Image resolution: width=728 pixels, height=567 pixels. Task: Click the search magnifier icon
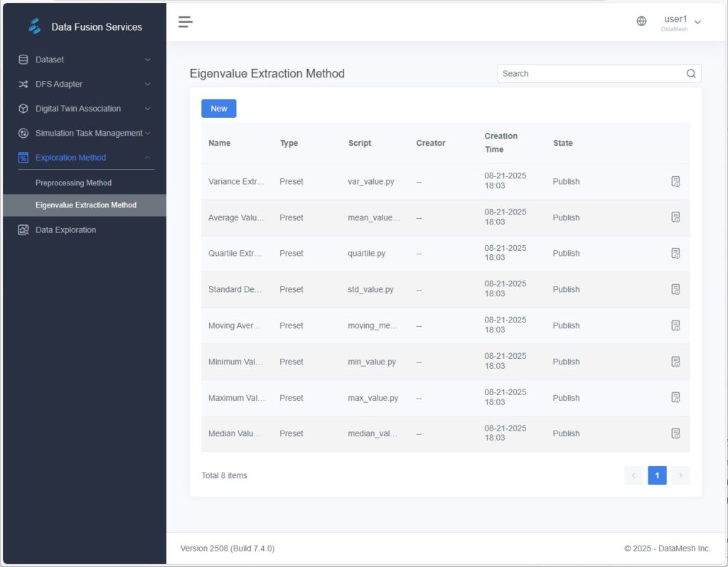coord(690,73)
